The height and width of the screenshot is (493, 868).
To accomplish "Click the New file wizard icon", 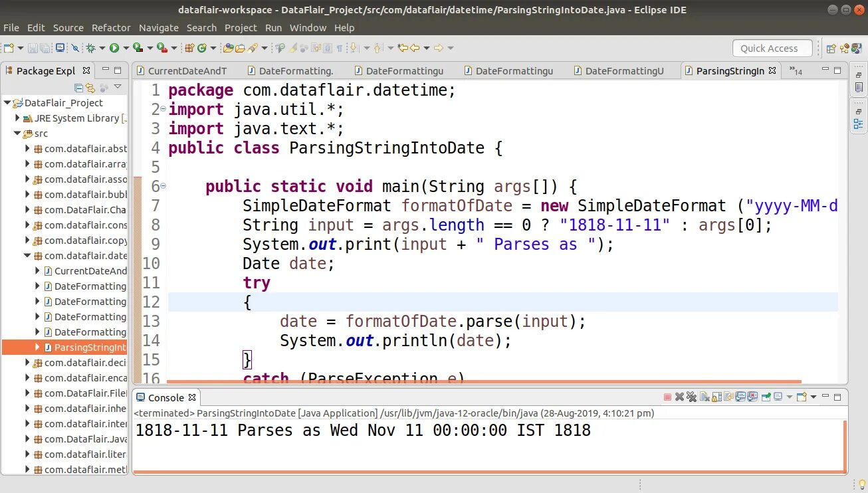I will 9,48.
